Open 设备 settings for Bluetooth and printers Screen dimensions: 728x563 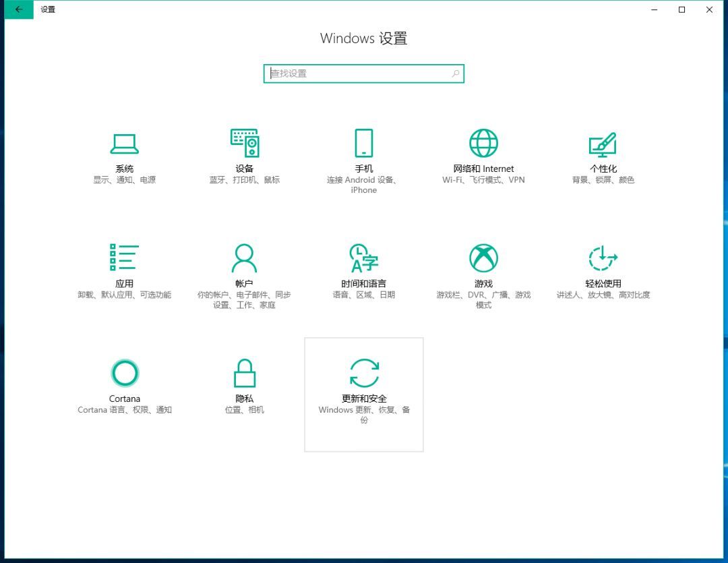244,152
